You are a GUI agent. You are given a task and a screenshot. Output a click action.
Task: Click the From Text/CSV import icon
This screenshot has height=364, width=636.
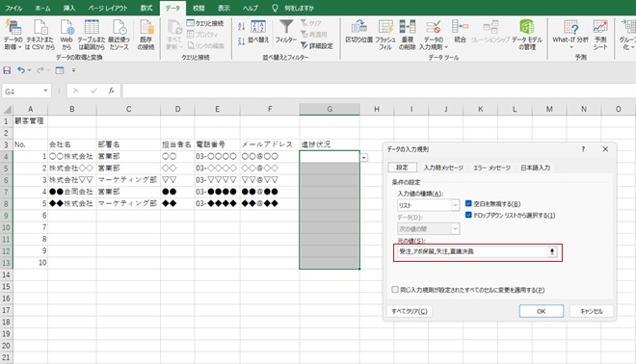(x=40, y=35)
